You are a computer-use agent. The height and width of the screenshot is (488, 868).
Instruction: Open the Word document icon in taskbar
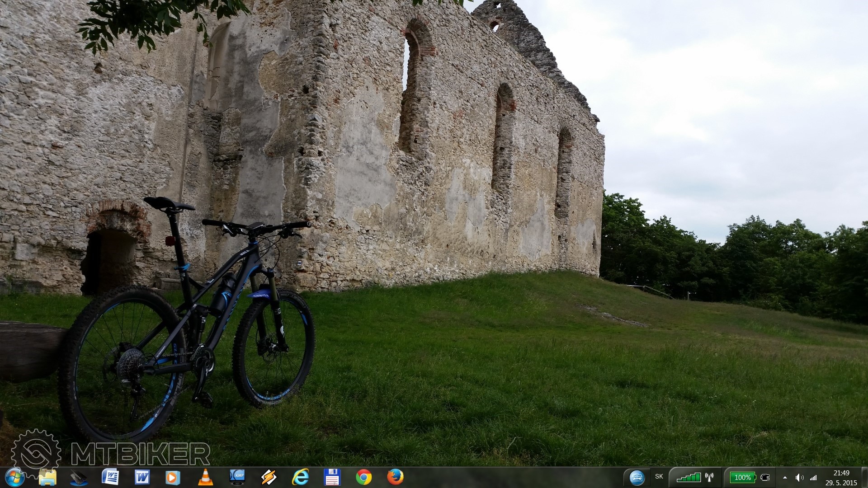[110, 477]
